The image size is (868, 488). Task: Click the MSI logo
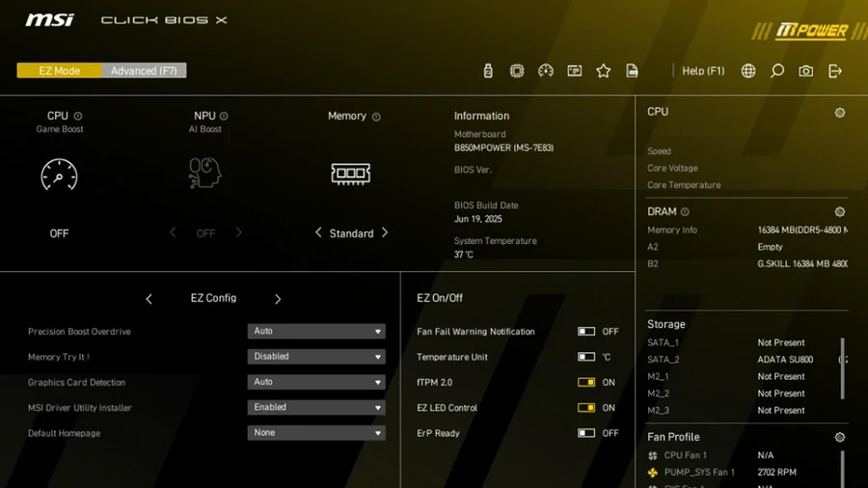[50, 20]
